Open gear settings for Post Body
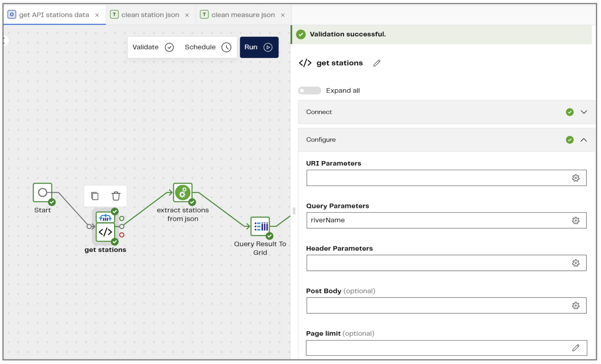 point(576,305)
